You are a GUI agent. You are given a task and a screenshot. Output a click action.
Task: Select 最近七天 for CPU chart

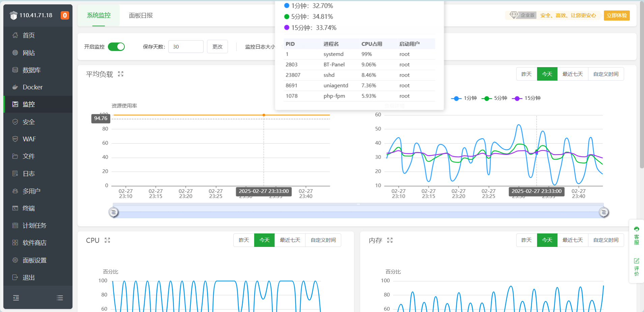click(x=290, y=240)
